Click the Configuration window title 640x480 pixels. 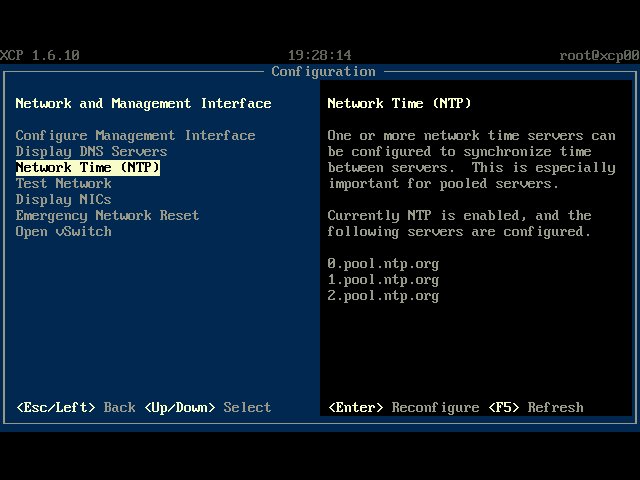coord(323,71)
